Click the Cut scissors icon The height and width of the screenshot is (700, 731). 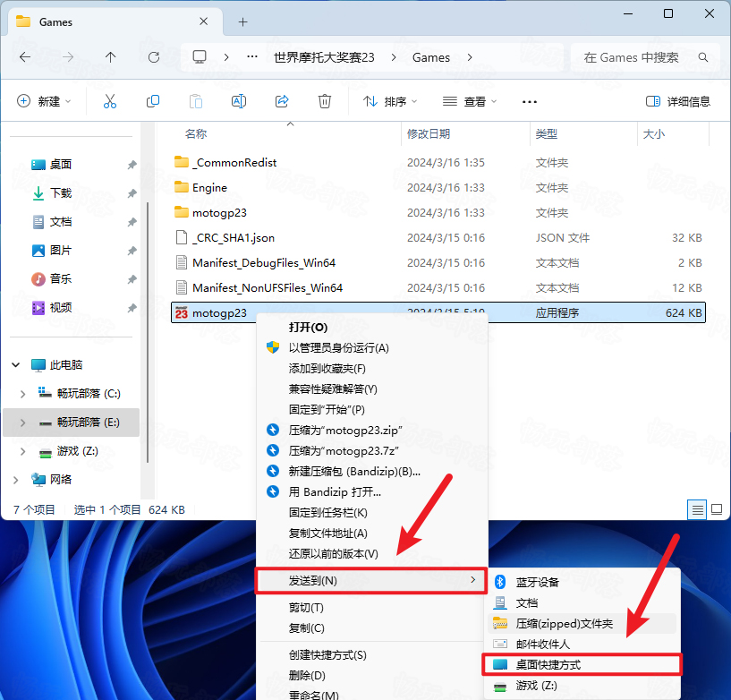click(110, 101)
